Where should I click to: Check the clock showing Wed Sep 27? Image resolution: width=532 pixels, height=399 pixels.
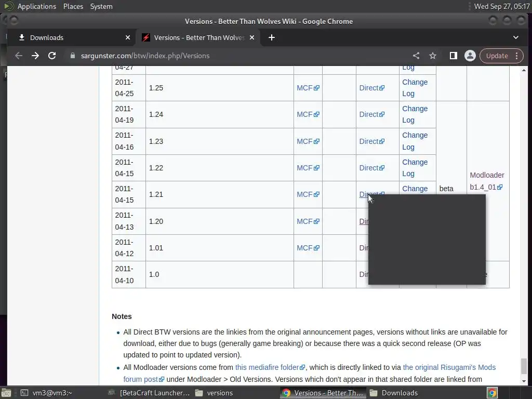(501, 6)
